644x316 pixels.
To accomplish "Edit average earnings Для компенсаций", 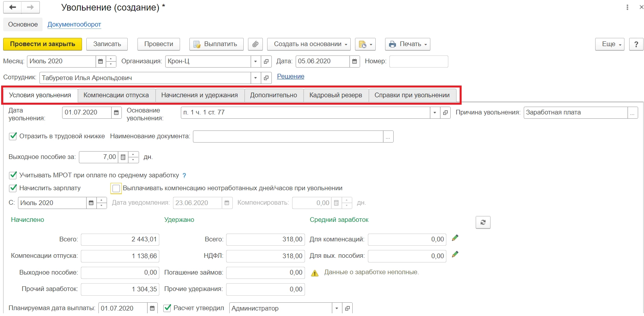I will [x=455, y=238].
